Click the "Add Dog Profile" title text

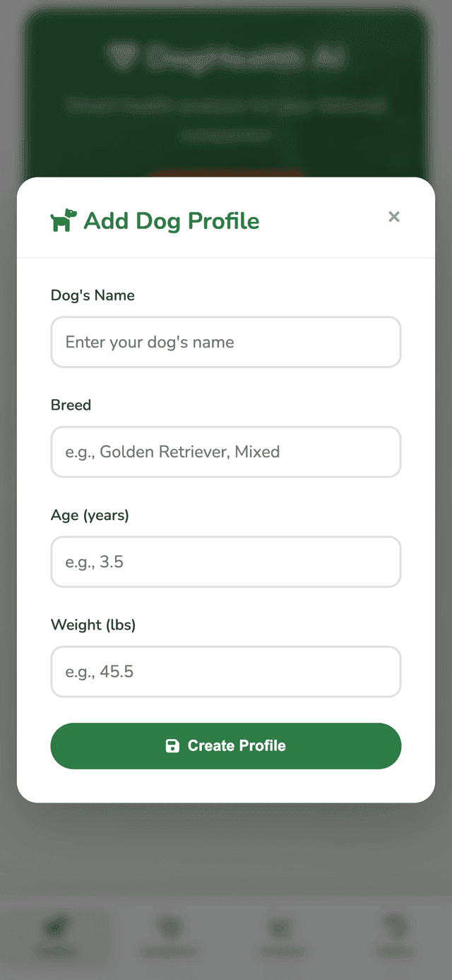pos(171,220)
